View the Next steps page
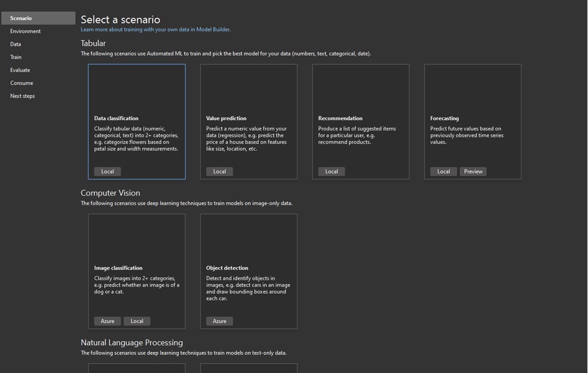The width and height of the screenshot is (588, 373). [22, 96]
